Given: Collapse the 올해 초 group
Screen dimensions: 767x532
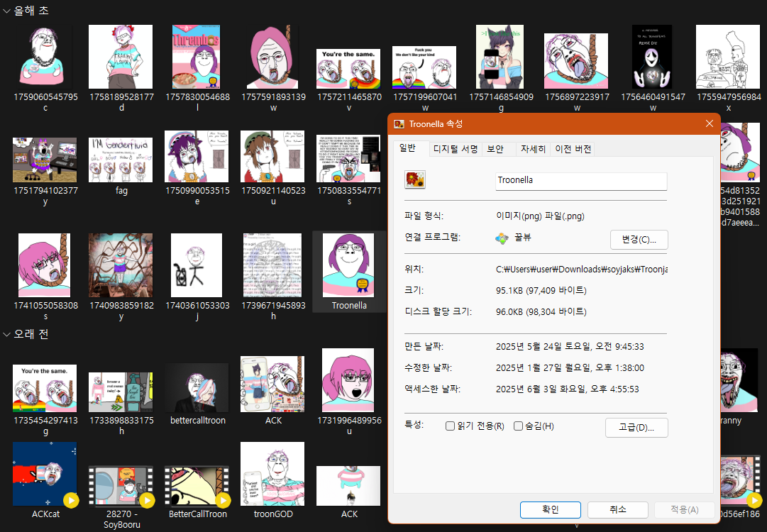Looking at the screenshot, I should 7,11.
